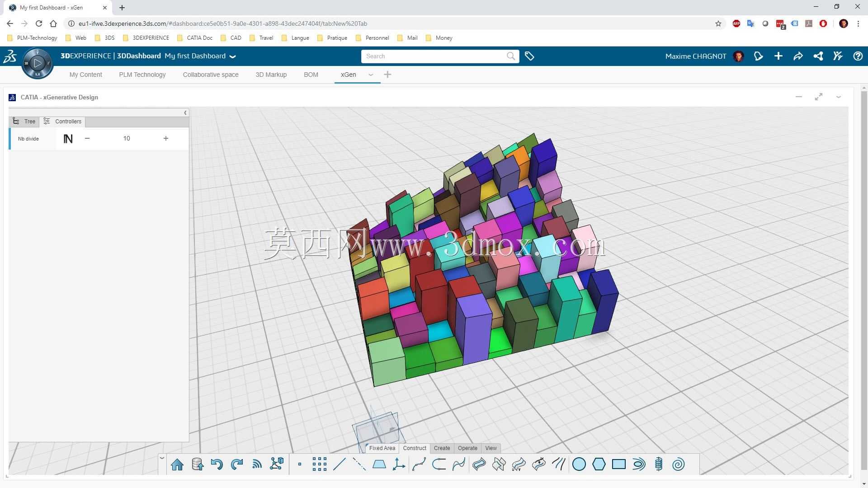Click the feed signal icon in bottom toolbar
Image resolution: width=868 pixels, height=488 pixels.
coord(257,464)
